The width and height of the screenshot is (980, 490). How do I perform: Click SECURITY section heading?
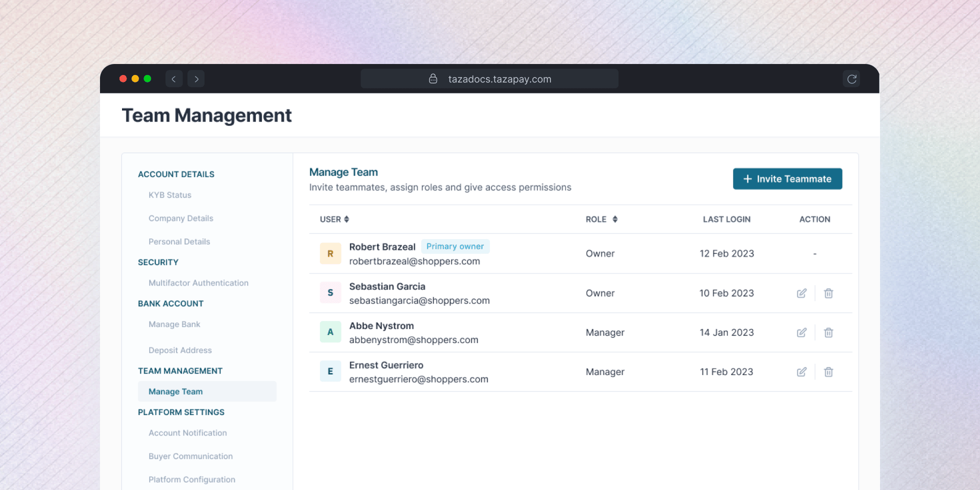(158, 262)
